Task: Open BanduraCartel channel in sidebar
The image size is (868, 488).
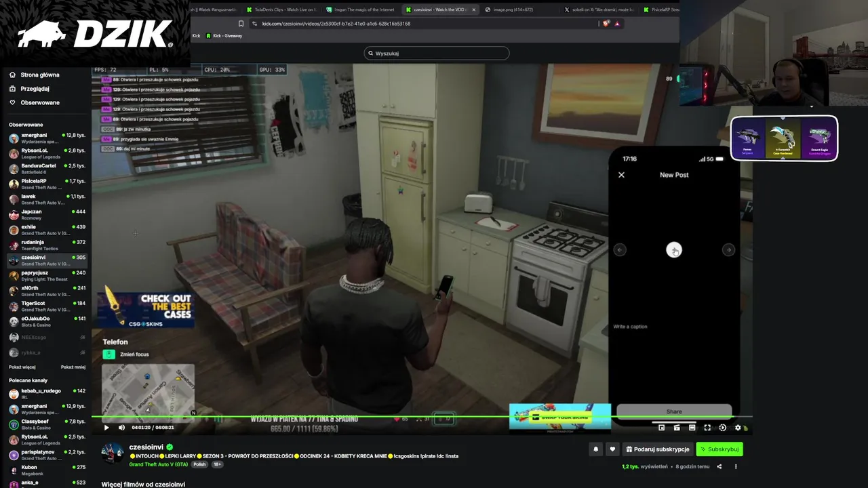Action: (x=47, y=168)
